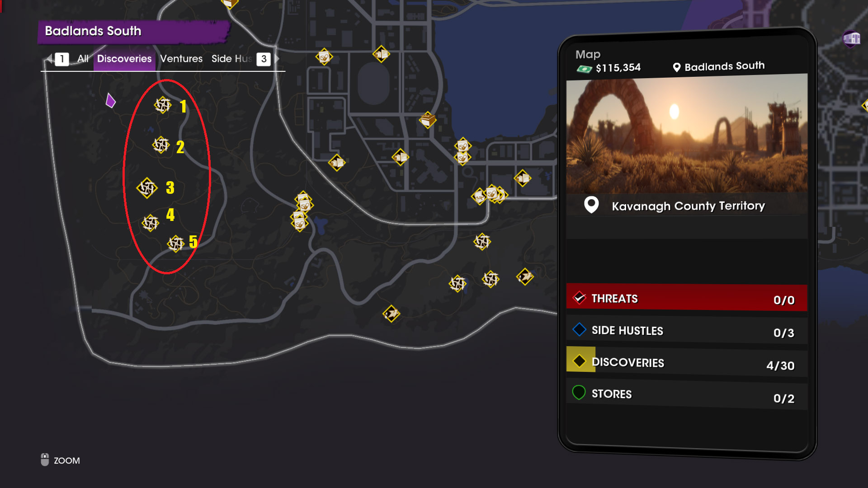Image resolution: width=868 pixels, height=488 pixels.
Task: Select the discovery marker numbered 2
Action: pos(161,145)
